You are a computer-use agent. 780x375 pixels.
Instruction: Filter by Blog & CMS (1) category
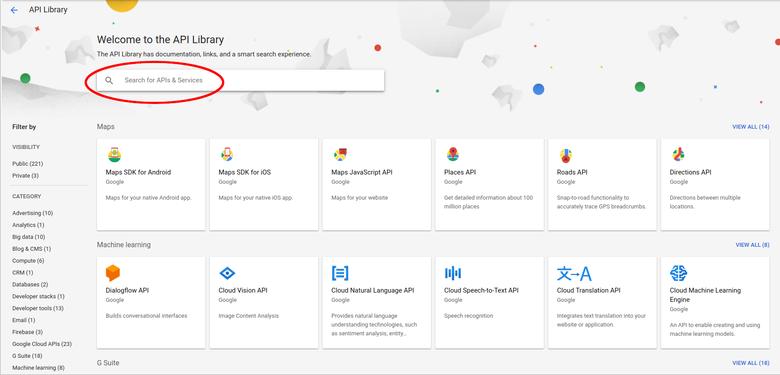tap(31, 249)
